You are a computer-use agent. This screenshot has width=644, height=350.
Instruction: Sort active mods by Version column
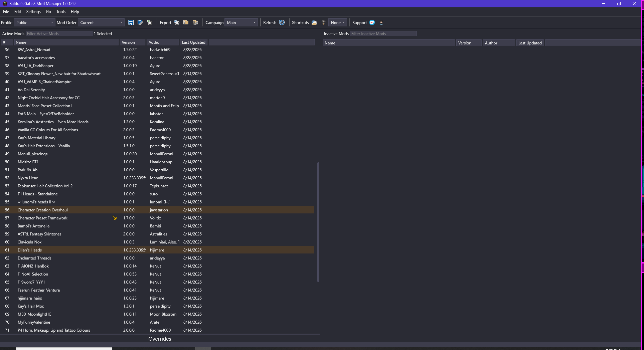click(133, 42)
